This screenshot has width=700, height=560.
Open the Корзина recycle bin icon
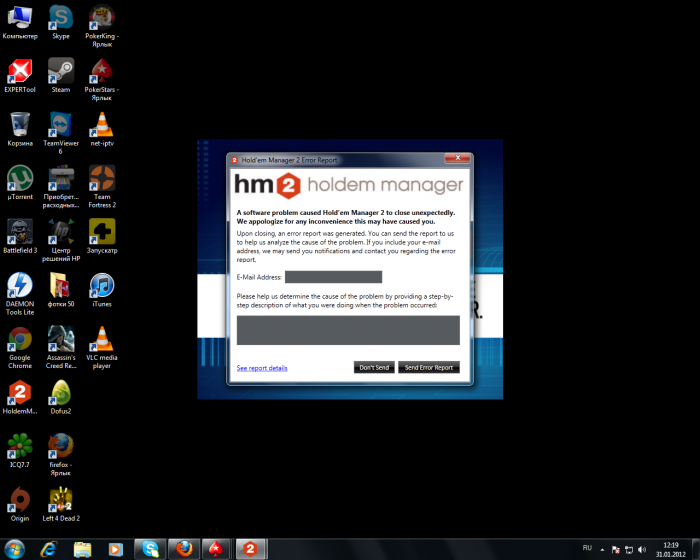(20, 130)
